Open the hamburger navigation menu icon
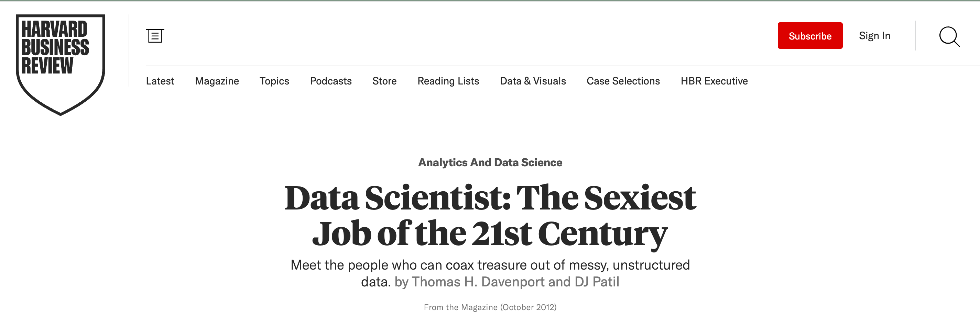The width and height of the screenshot is (980, 329). click(155, 36)
